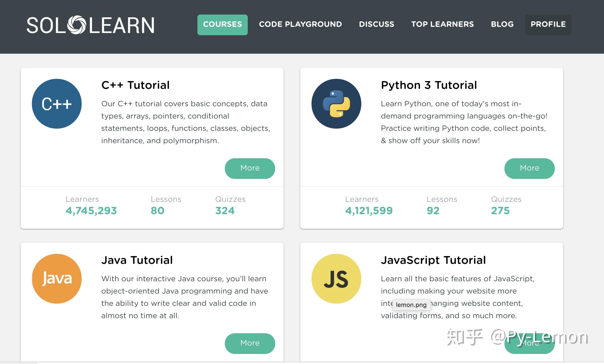
Task: Open the Blog link
Action: [x=502, y=24]
